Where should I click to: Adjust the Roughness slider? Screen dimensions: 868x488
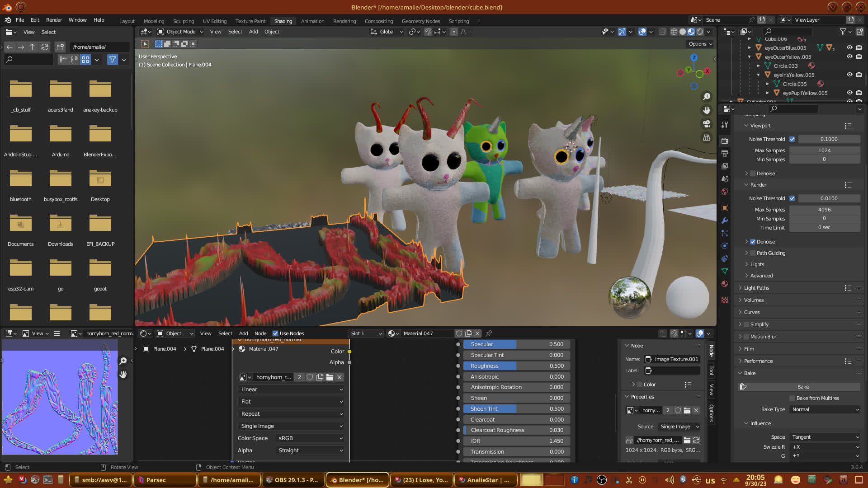(x=517, y=366)
